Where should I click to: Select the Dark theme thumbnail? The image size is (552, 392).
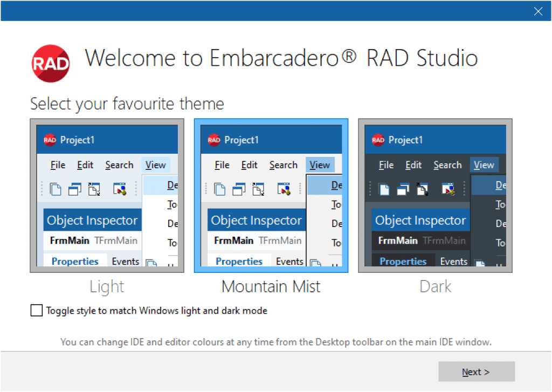click(435, 196)
